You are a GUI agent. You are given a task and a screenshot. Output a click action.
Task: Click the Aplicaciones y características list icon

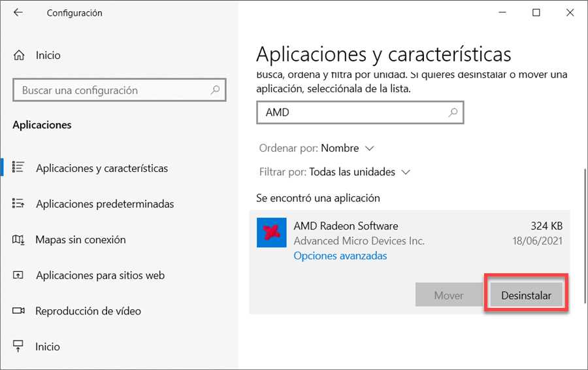coord(18,167)
